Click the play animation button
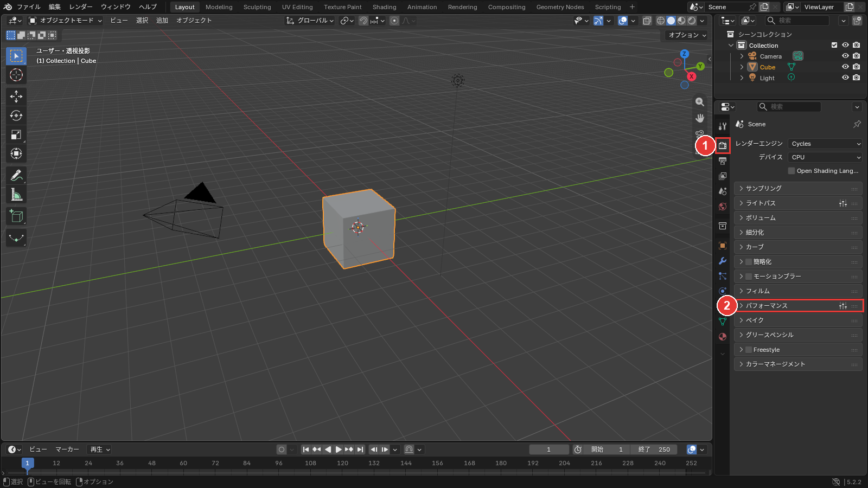Screen dimensions: 868x488 pyautogui.click(x=339, y=450)
